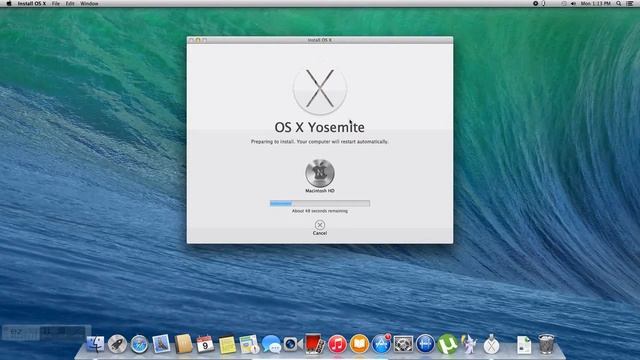The height and width of the screenshot is (360, 640).
Task: Click the 'OS X Yosemite' heading
Action: 320,127
